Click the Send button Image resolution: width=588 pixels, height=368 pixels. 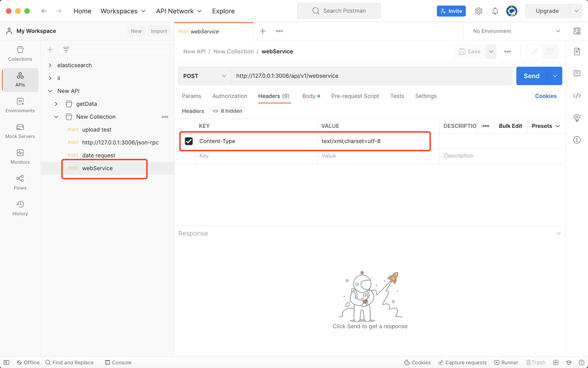[x=532, y=76]
